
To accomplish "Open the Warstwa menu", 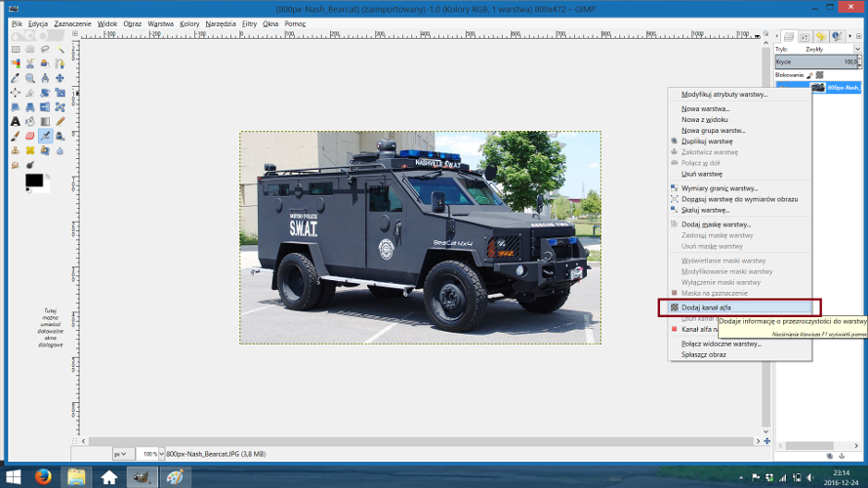I will (x=160, y=23).
